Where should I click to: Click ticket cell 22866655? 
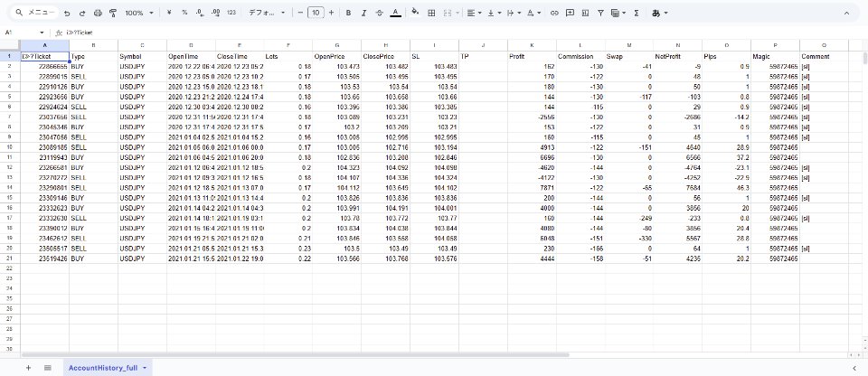point(45,67)
